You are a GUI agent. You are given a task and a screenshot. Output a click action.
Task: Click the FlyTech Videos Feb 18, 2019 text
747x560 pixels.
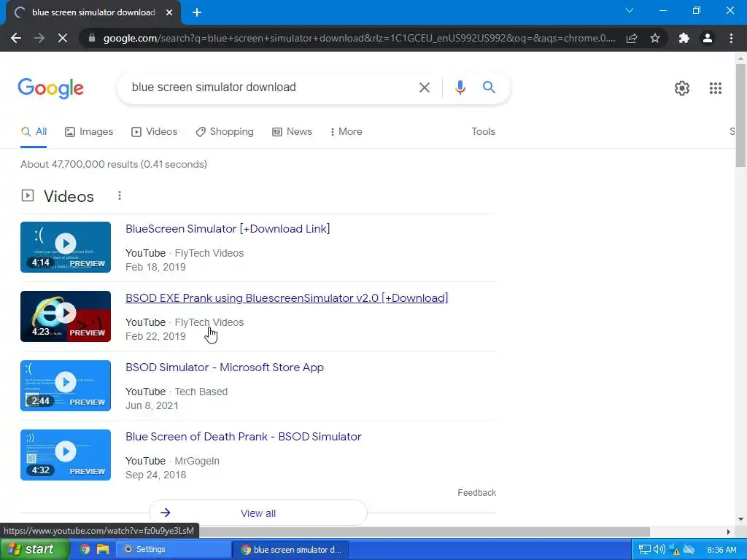point(185,260)
